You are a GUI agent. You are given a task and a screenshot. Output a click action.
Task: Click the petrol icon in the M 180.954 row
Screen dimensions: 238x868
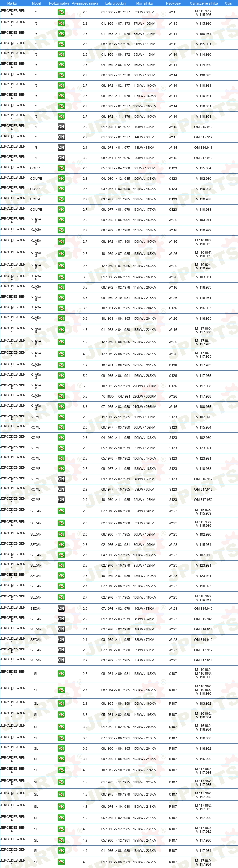click(61, 34)
